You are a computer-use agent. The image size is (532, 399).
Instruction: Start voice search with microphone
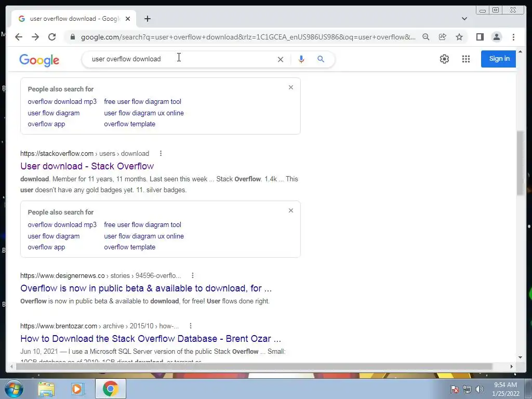(301, 59)
